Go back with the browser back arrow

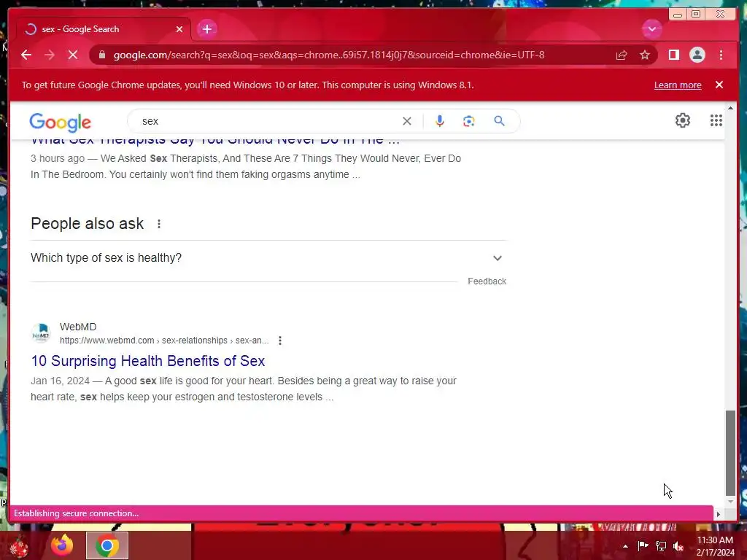point(26,55)
